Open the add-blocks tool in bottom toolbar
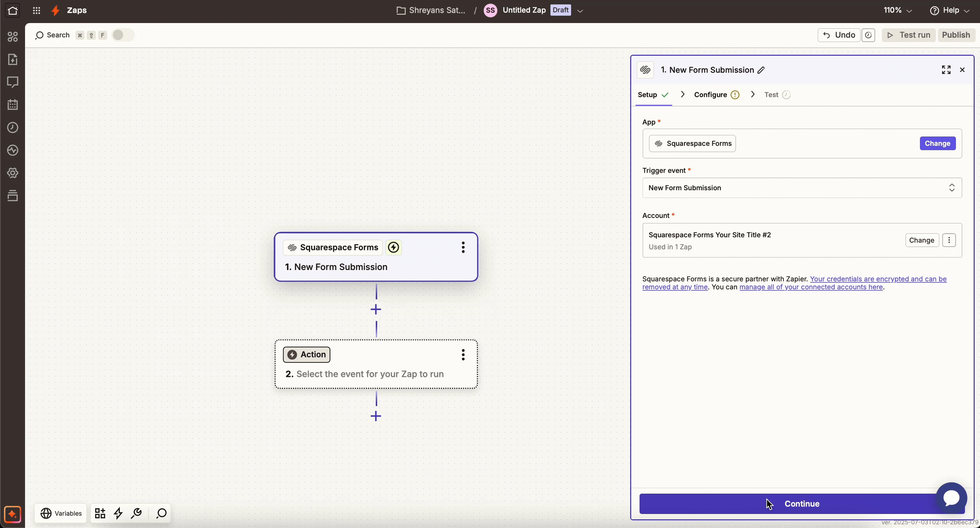This screenshot has height=528, width=980. 100,514
